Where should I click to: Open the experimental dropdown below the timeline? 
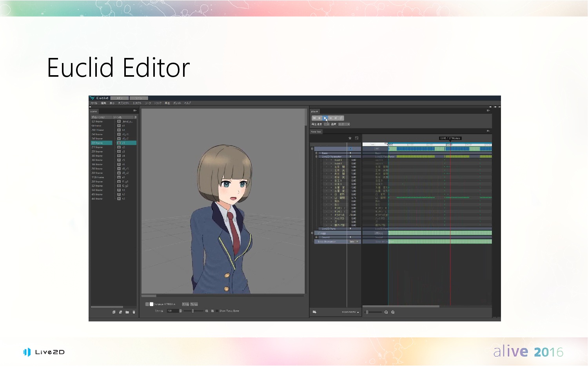pos(350,312)
